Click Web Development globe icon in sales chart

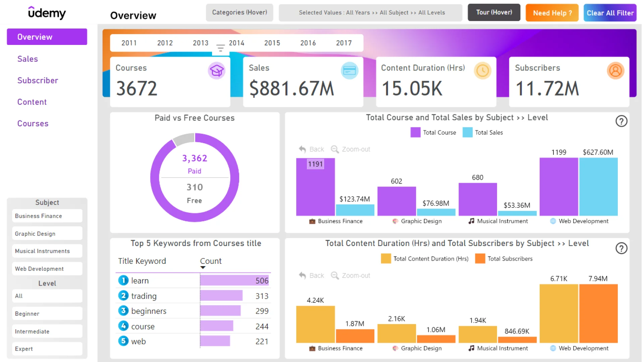point(553,221)
